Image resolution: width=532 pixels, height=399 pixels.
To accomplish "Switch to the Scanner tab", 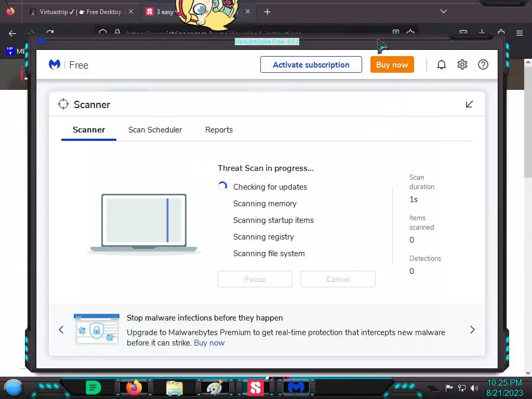I will click(x=89, y=130).
